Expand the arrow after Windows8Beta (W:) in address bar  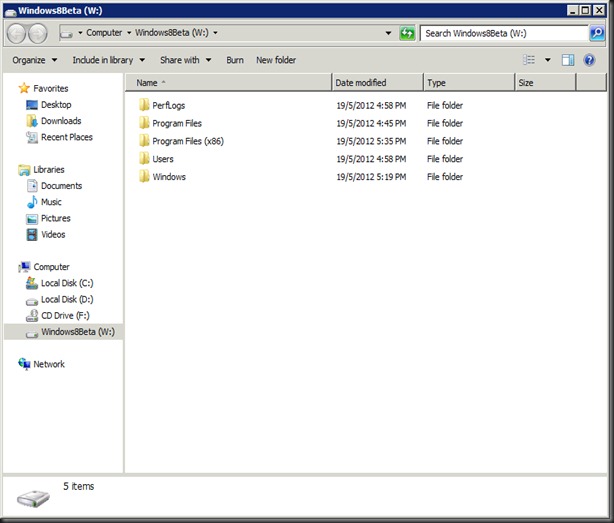point(215,33)
